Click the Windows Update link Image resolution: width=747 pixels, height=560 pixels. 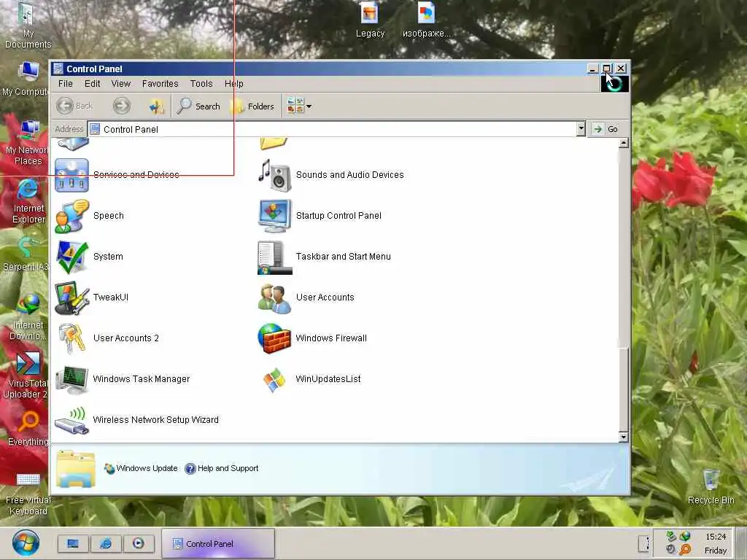pyautogui.click(x=141, y=469)
